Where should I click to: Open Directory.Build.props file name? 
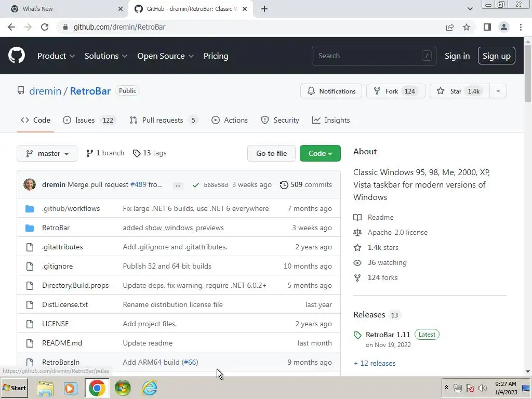(75, 286)
